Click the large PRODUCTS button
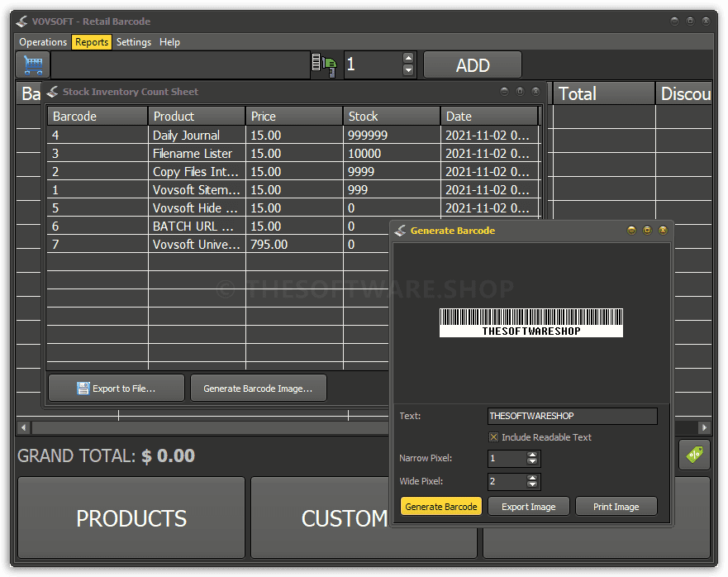Image resolution: width=728 pixels, height=577 pixels. click(131, 518)
